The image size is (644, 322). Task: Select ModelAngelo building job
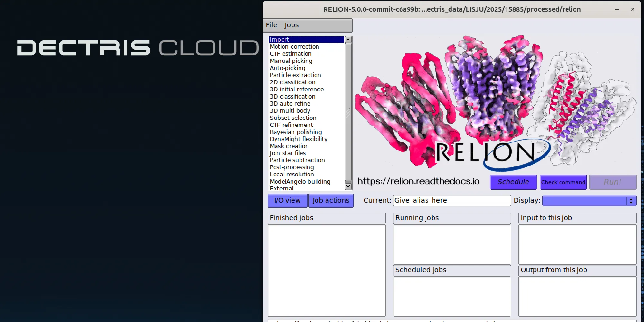[306, 181]
